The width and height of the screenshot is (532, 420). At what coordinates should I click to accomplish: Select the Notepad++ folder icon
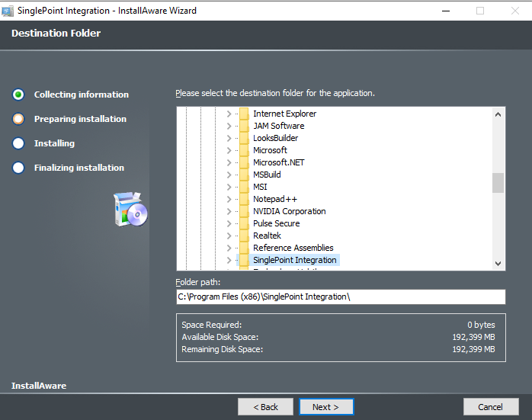click(x=244, y=199)
